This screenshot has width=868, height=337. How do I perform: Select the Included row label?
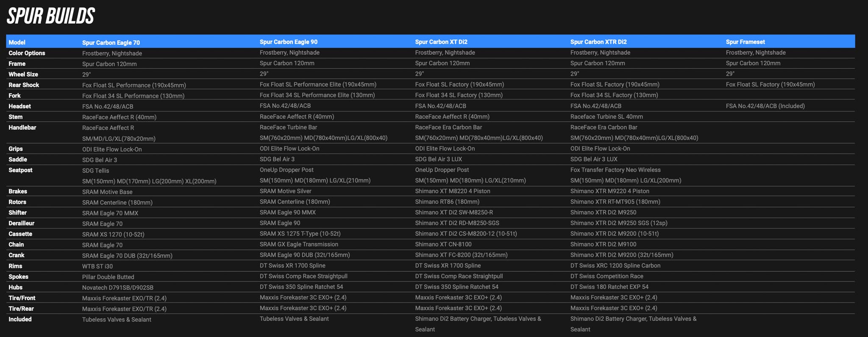(x=20, y=319)
